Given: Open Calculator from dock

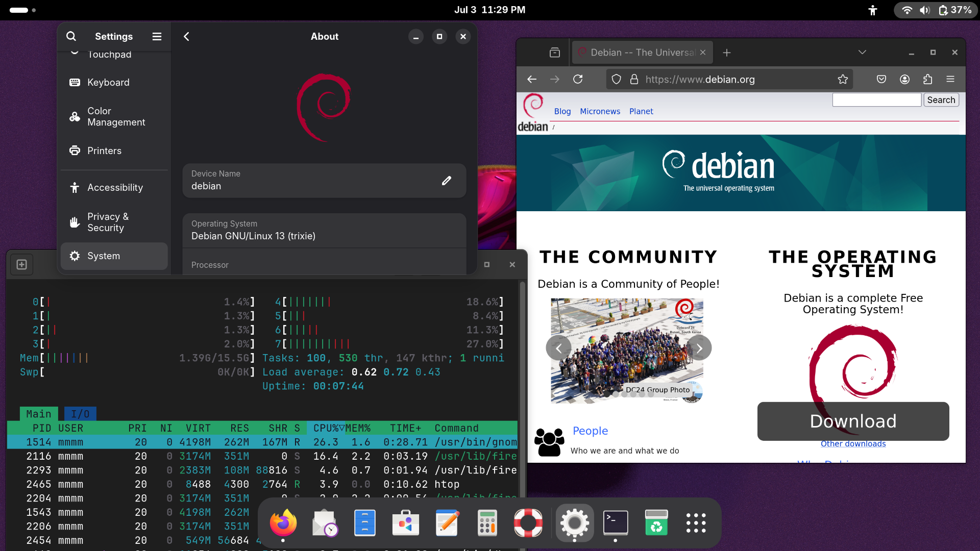Looking at the screenshot, I should (487, 523).
